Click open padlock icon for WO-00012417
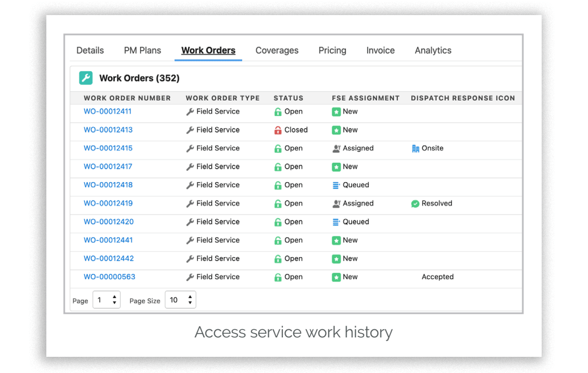588x373 pixels. [x=278, y=167]
